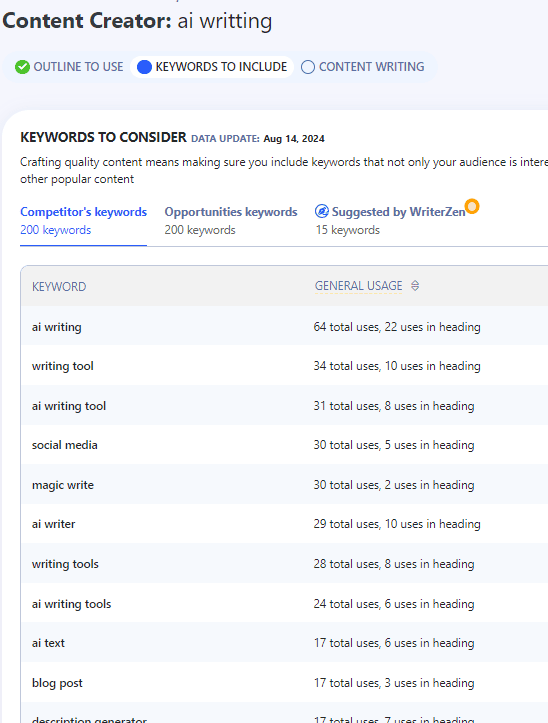
Task: Click '17 total uses, 3 uses in heading'
Action: click(394, 683)
